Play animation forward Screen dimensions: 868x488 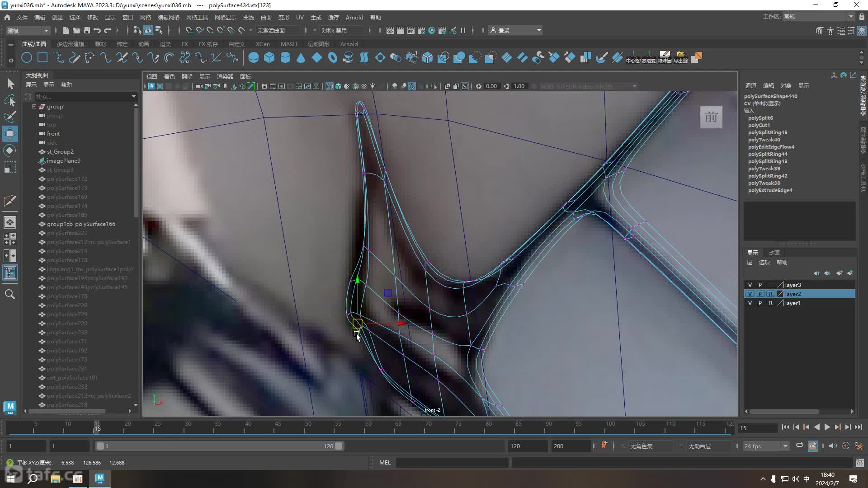click(x=827, y=427)
